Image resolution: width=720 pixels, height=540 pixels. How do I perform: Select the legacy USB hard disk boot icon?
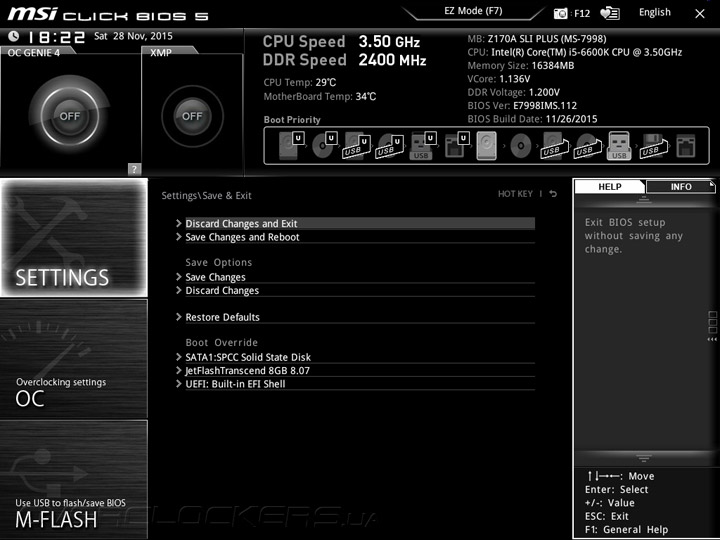[555, 146]
